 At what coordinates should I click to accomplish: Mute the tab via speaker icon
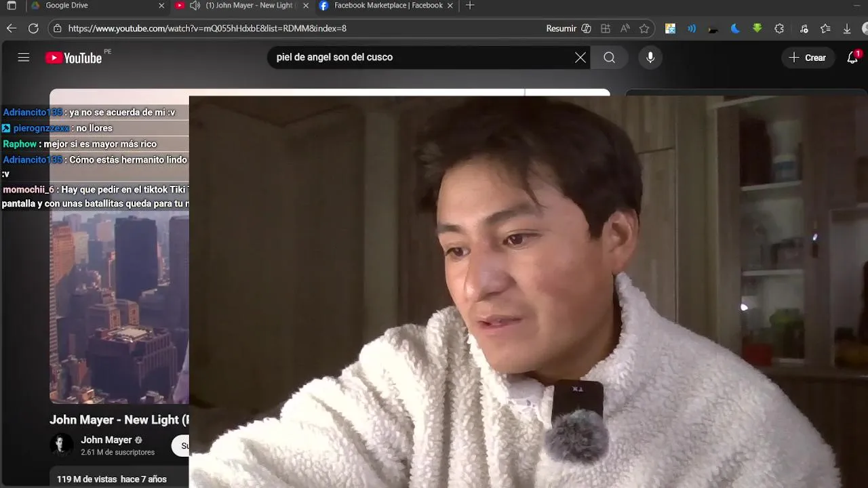click(195, 5)
